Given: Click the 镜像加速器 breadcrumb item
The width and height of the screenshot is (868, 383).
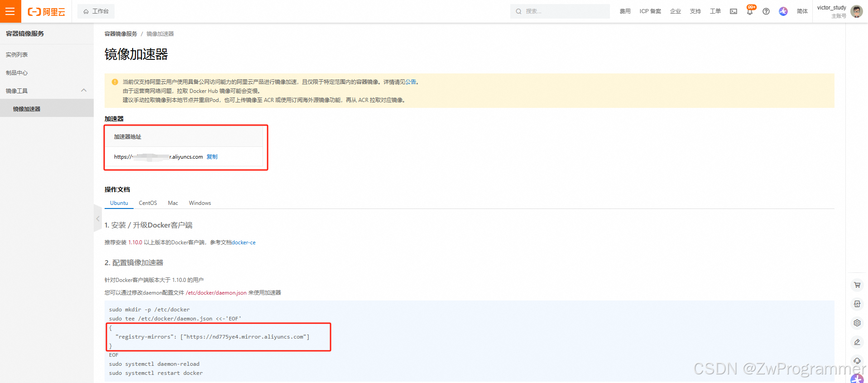Looking at the screenshot, I should coord(160,34).
